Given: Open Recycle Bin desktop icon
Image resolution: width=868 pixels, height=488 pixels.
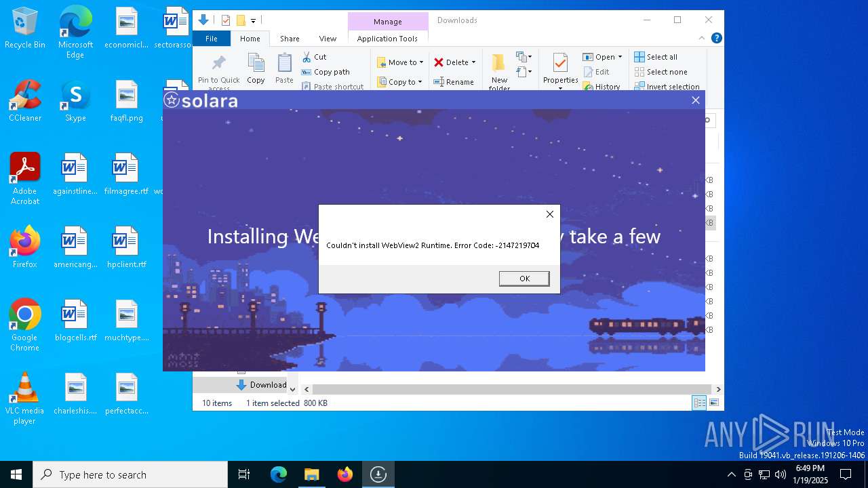Looking at the screenshot, I should point(25,28).
